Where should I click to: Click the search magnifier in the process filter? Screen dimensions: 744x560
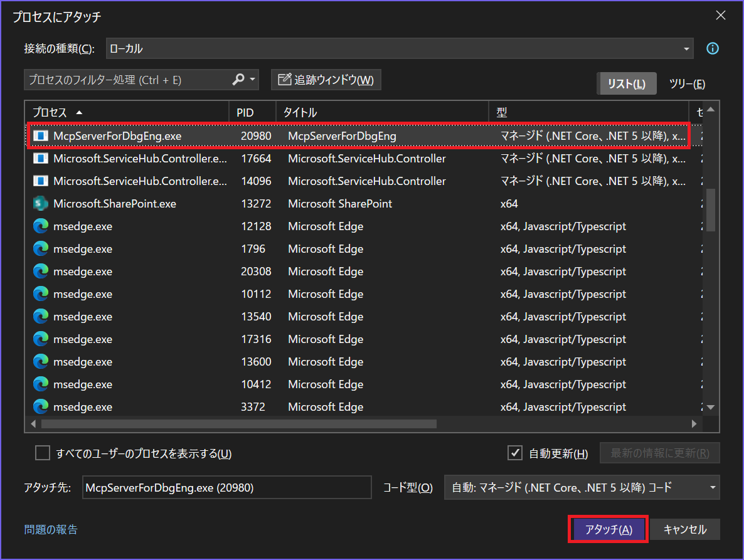coord(238,79)
